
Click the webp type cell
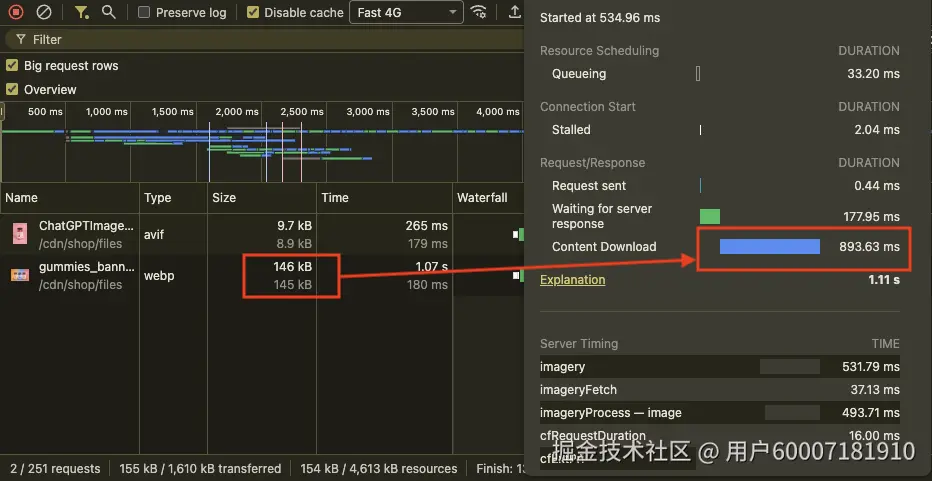(x=159, y=276)
